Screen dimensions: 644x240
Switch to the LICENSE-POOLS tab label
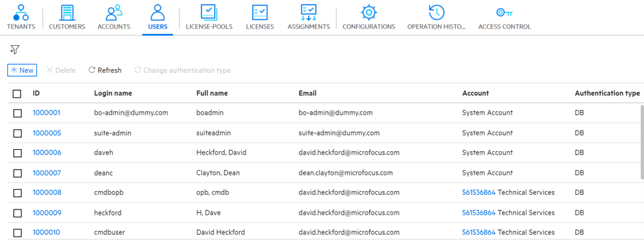point(209,27)
